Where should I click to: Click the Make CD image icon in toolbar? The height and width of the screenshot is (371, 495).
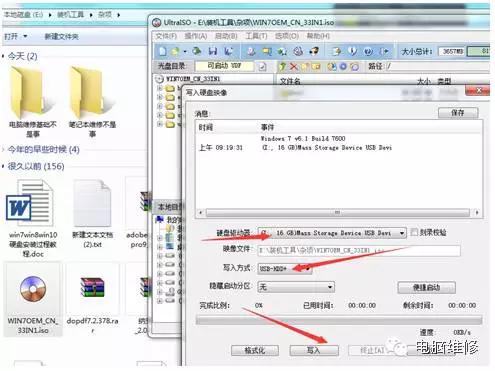point(251,51)
